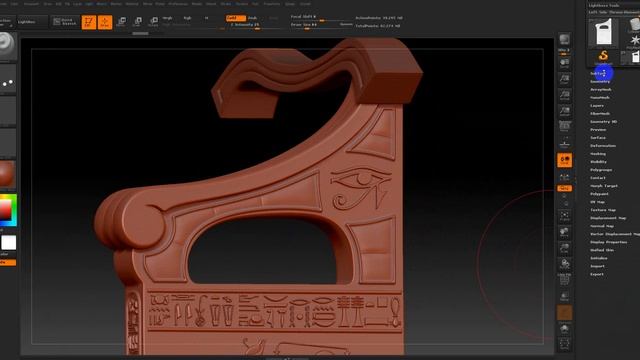Toggle Solo mode
This screenshot has height=360, width=640.
[564, 329]
